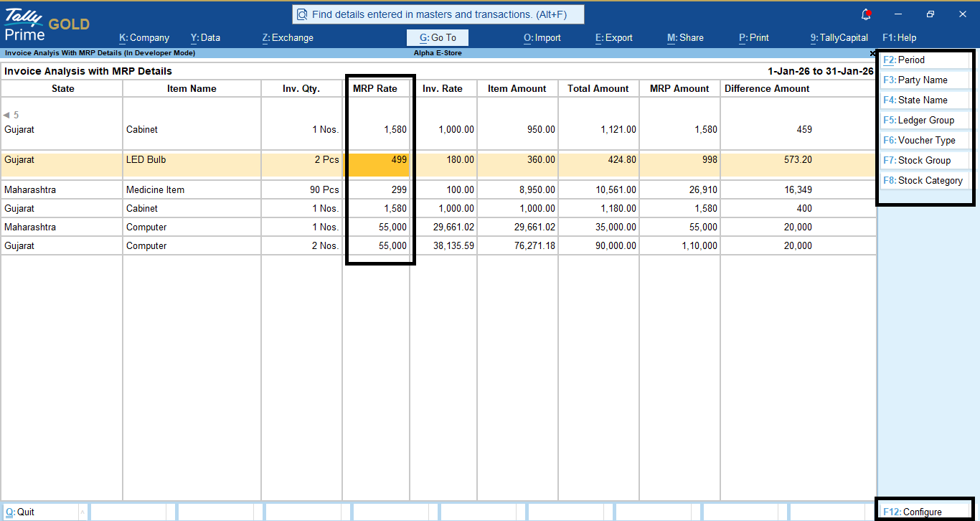The width and height of the screenshot is (980, 521).
Task: Click the Alpha E-Store company title
Action: tap(438, 53)
